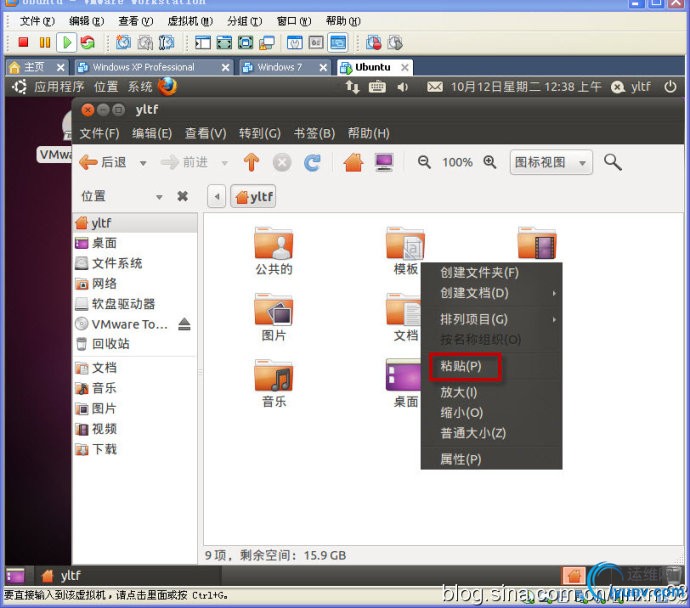Screen dimensions: 690x608
Task: Click the search magnifier icon in toolbar
Action: click(613, 162)
